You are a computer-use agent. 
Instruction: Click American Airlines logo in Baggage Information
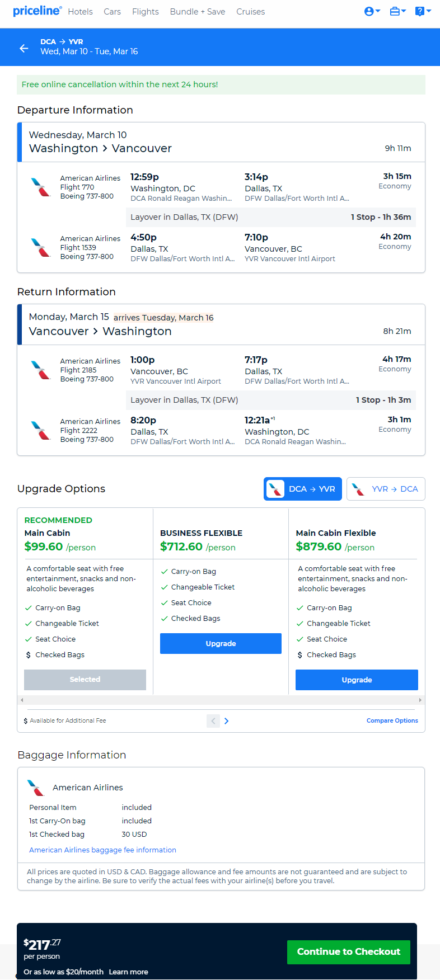(36, 788)
